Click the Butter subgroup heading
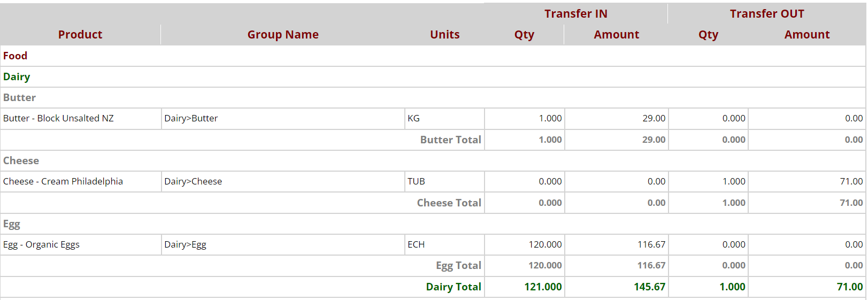 pyautogui.click(x=20, y=98)
